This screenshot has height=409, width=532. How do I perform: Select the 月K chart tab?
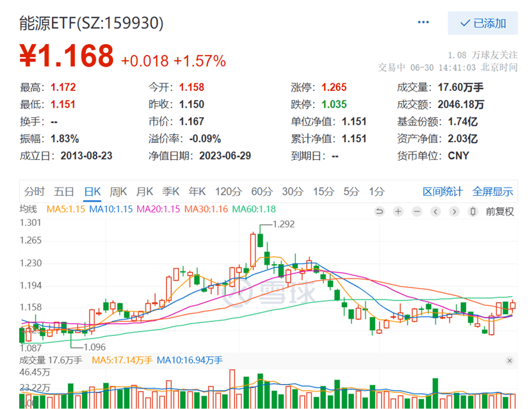(145, 191)
